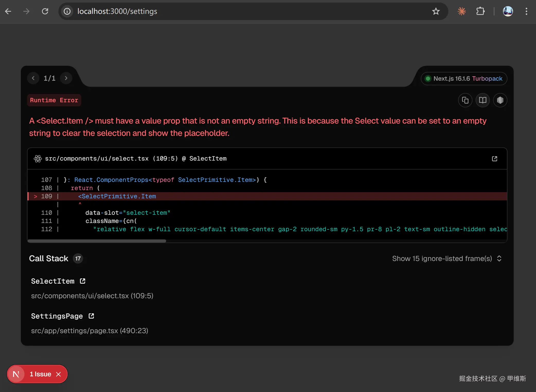536x392 pixels.
Task: Bookmark this page with star icon
Action: pyautogui.click(x=436, y=11)
